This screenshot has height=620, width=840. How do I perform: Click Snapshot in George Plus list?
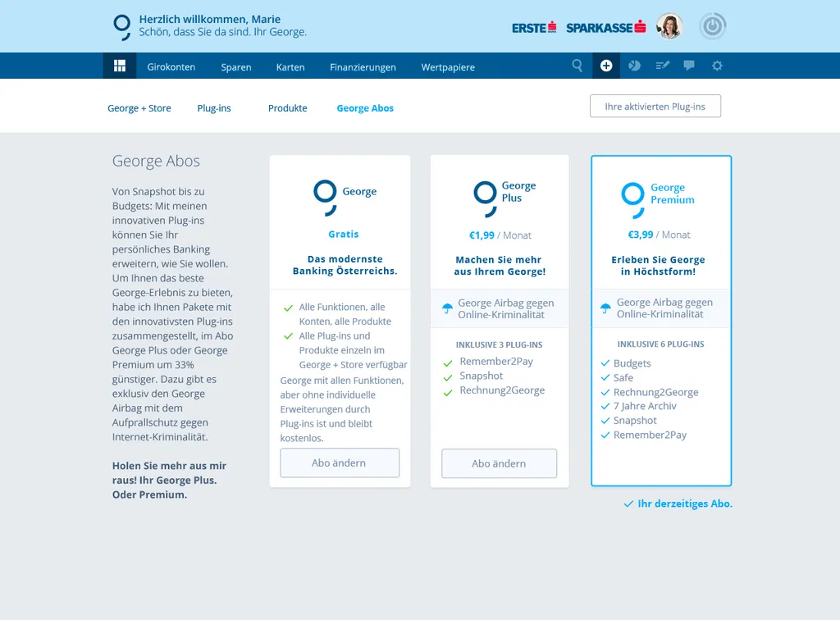(481, 376)
